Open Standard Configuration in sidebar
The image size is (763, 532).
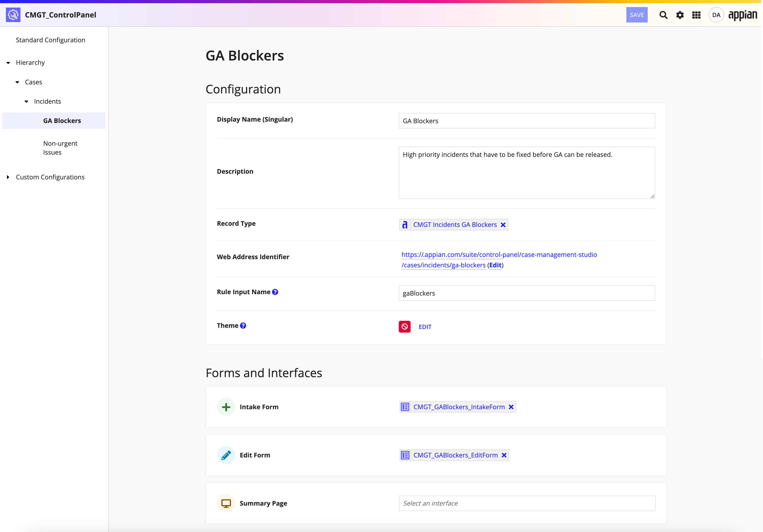[50, 40]
